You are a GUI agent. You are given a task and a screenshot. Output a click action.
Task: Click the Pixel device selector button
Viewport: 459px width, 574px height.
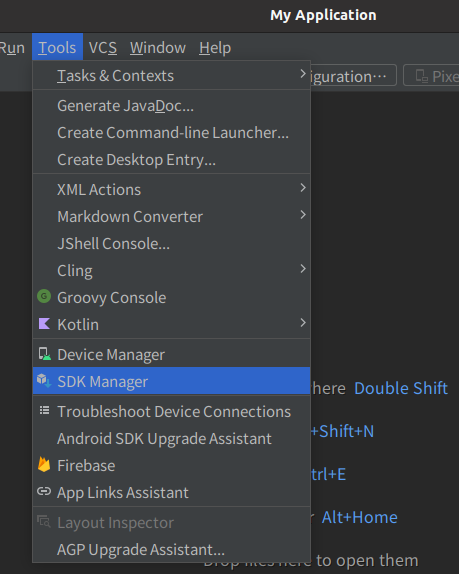click(x=431, y=76)
